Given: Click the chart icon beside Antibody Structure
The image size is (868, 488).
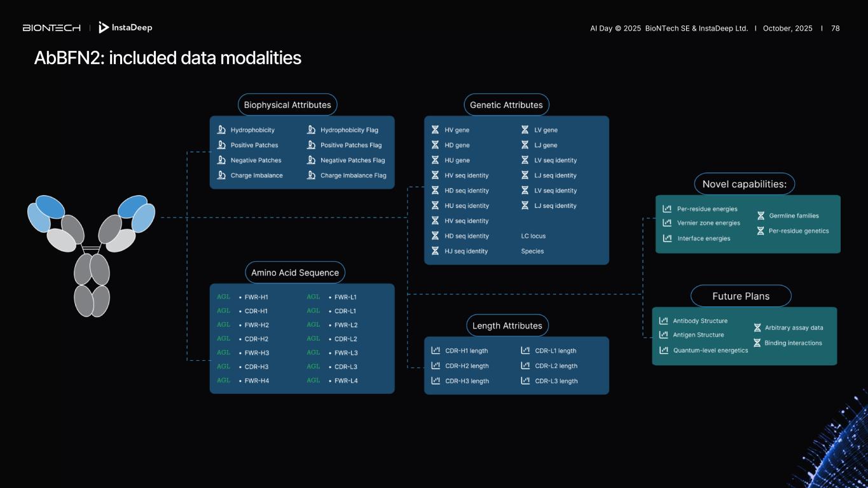Looking at the screenshot, I should 663,321.
